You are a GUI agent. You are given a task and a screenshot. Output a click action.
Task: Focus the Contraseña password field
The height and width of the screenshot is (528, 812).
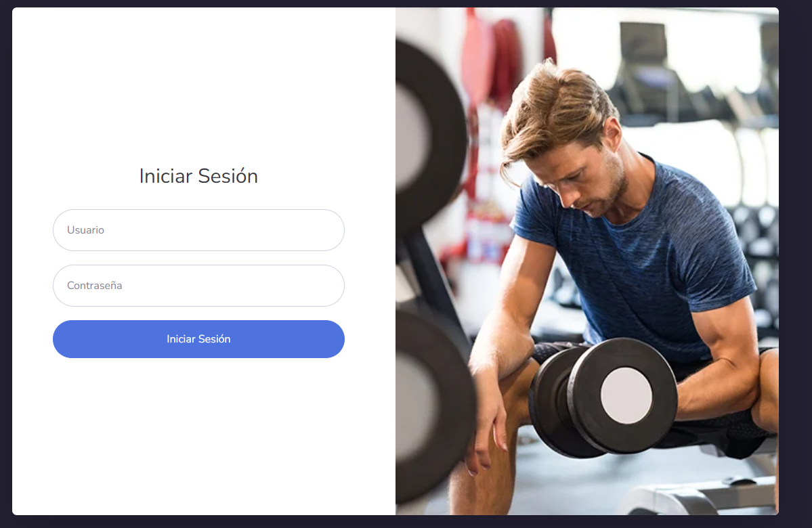(x=198, y=286)
